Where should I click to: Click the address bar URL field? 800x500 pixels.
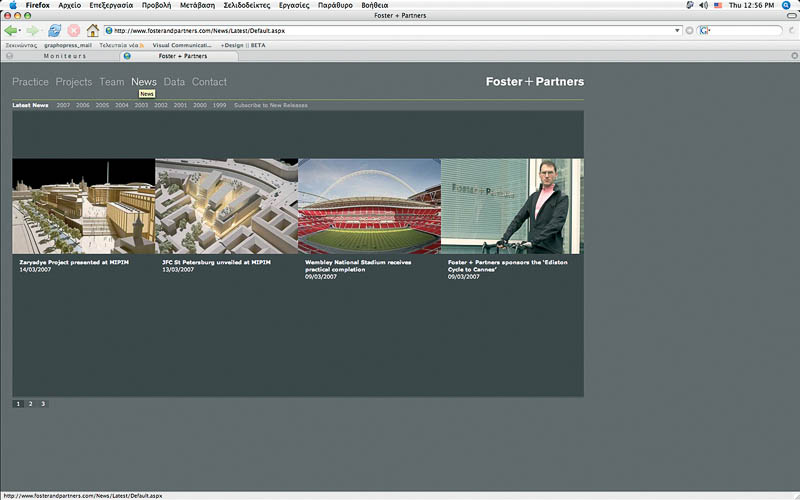393,31
